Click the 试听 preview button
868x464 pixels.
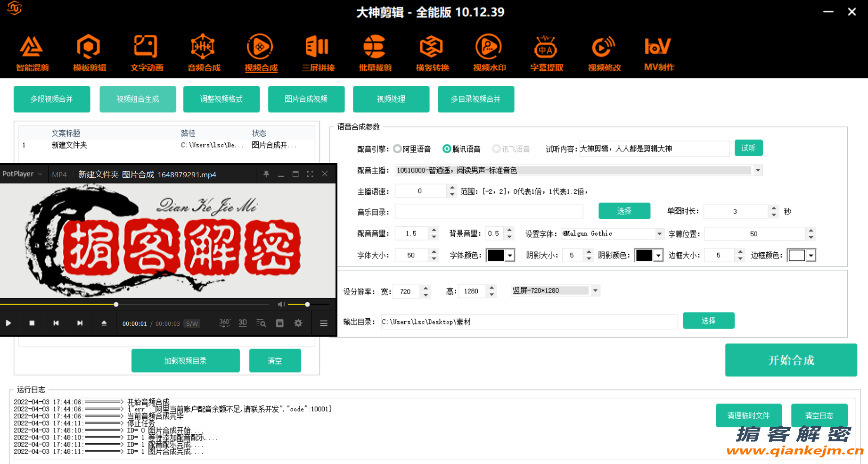pyautogui.click(x=748, y=148)
